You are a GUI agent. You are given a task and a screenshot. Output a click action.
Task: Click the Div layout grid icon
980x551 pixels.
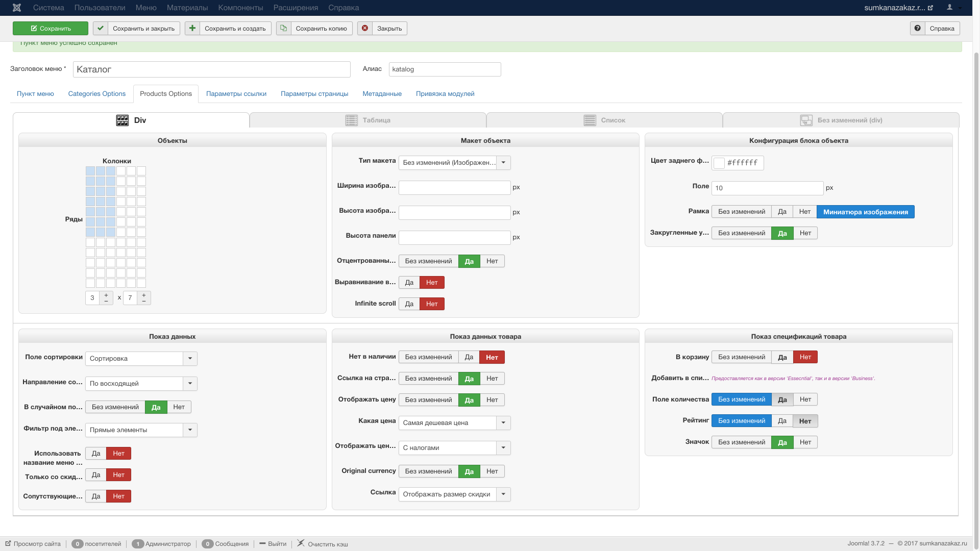click(x=122, y=120)
